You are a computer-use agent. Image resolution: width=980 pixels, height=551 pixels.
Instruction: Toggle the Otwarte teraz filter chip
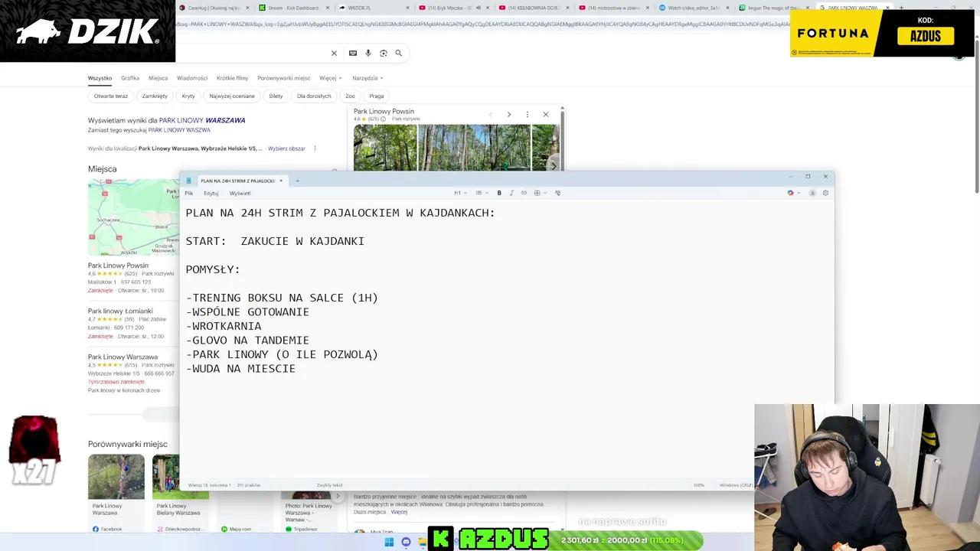(111, 96)
